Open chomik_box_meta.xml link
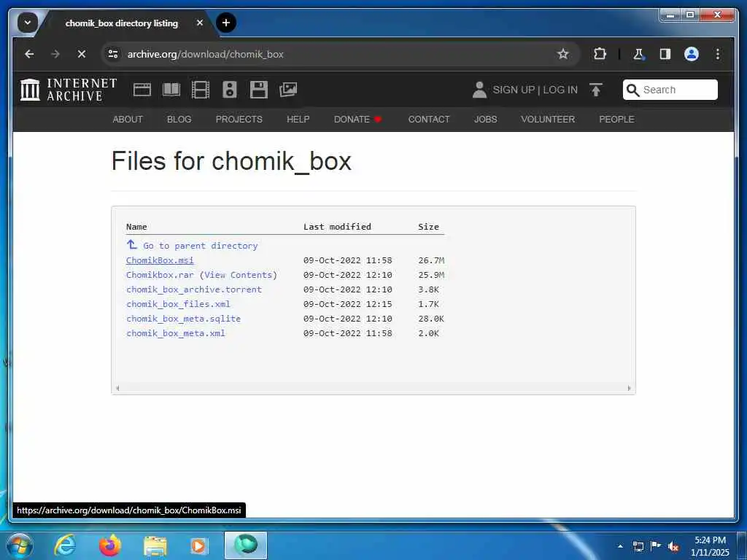747x560 pixels. [176, 333]
